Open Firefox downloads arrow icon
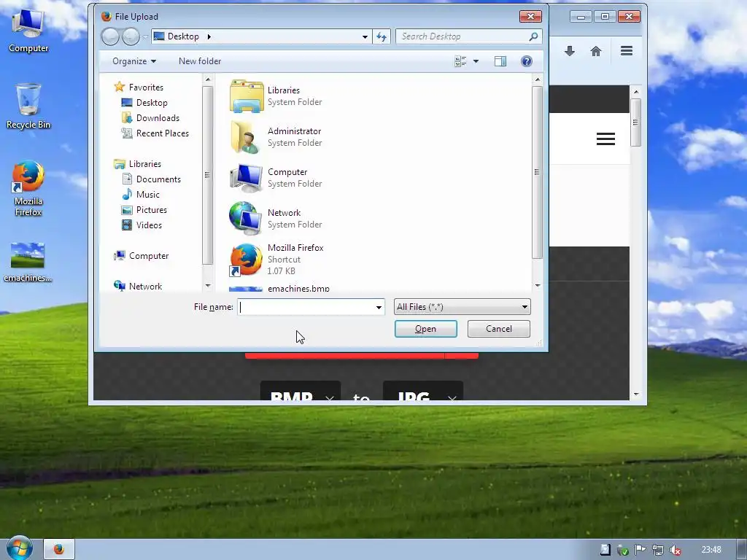This screenshot has height=560, width=747. (x=569, y=51)
